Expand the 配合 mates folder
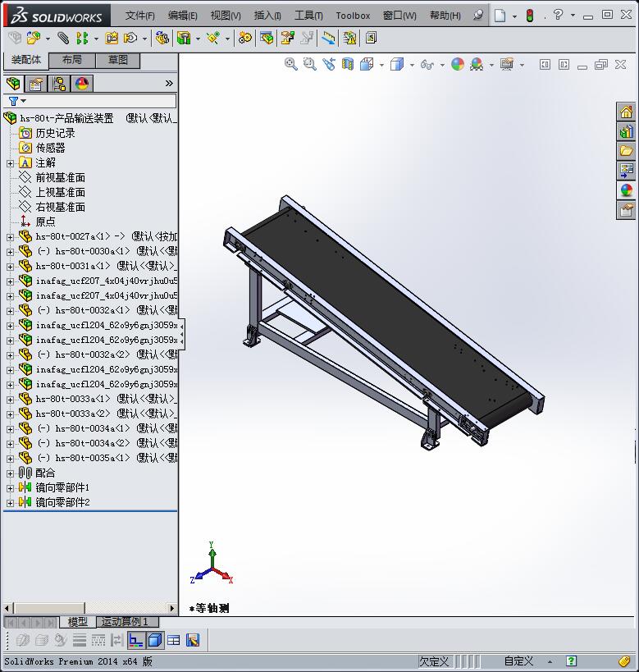639x672 pixels. [x=11, y=473]
